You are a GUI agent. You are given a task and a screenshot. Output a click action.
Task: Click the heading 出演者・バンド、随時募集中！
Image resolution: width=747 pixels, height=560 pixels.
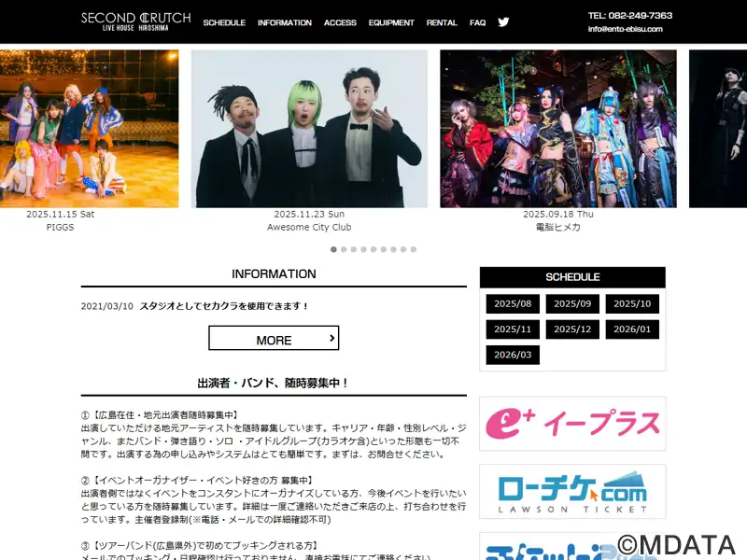pos(274,383)
